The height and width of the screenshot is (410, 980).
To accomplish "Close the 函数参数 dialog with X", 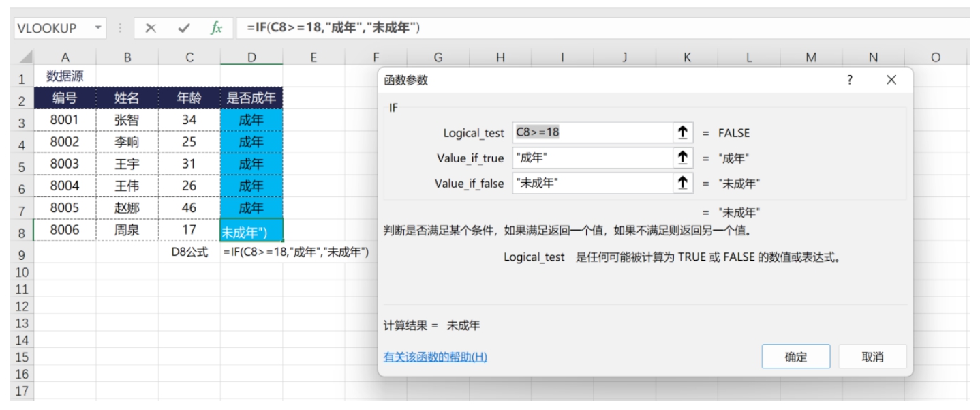I will tap(891, 80).
